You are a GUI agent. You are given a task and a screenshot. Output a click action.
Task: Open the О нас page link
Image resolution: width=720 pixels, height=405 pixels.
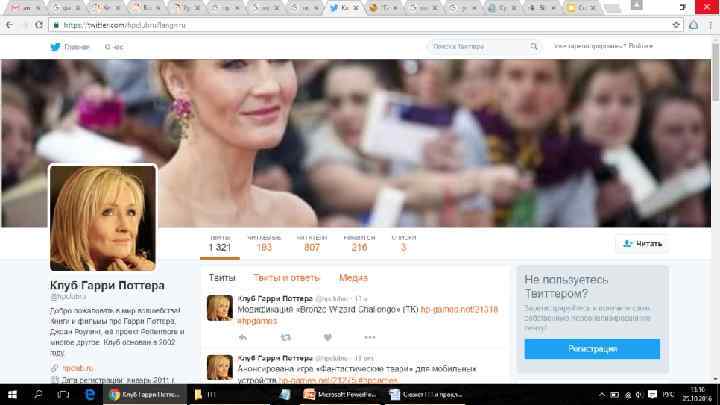[114, 47]
